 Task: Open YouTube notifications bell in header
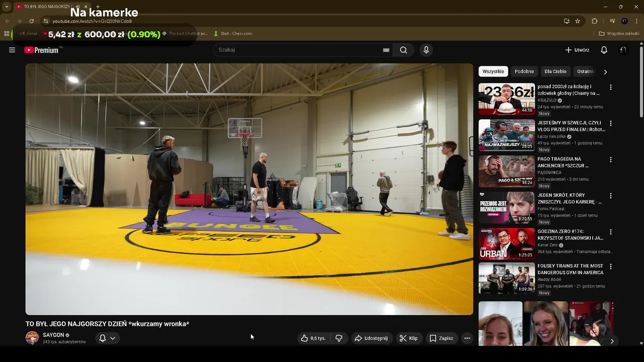point(604,50)
